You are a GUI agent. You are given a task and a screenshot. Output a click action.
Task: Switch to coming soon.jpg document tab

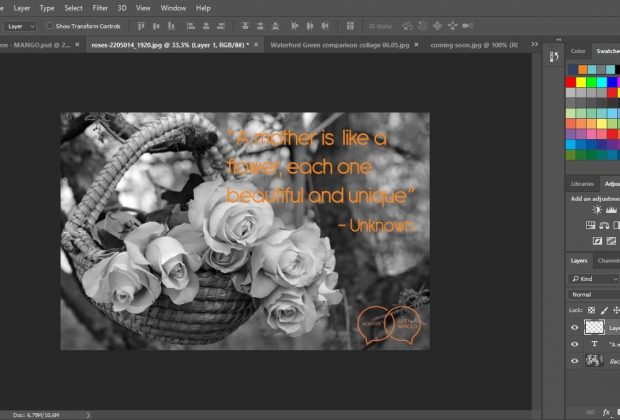474,45
